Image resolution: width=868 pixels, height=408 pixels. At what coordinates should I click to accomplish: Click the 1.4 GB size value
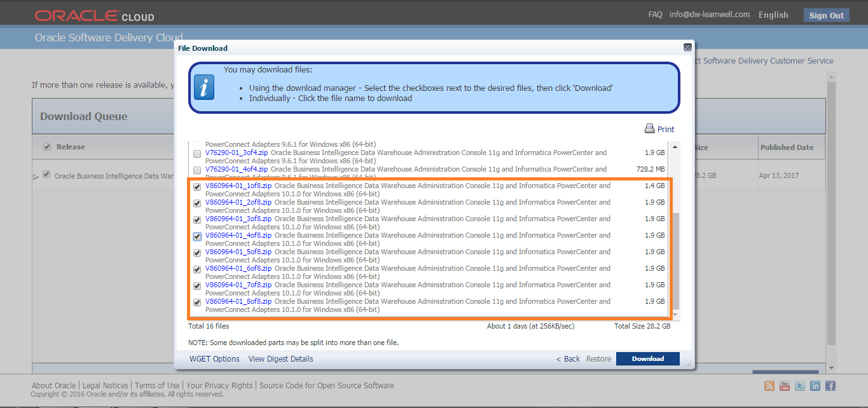tap(655, 186)
